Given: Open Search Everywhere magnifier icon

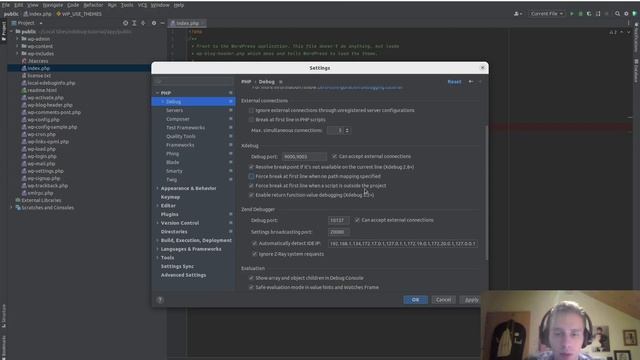Looking at the screenshot, I should point(618,13).
